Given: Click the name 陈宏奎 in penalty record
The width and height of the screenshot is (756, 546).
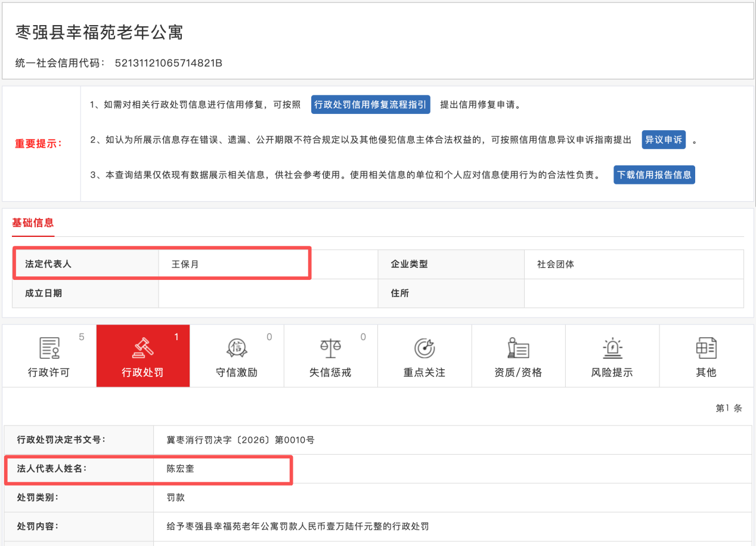Looking at the screenshot, I should click(181, 469).
